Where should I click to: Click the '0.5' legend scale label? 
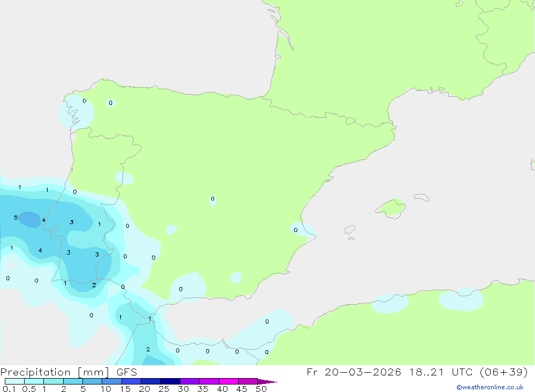(x=29, y=389)
